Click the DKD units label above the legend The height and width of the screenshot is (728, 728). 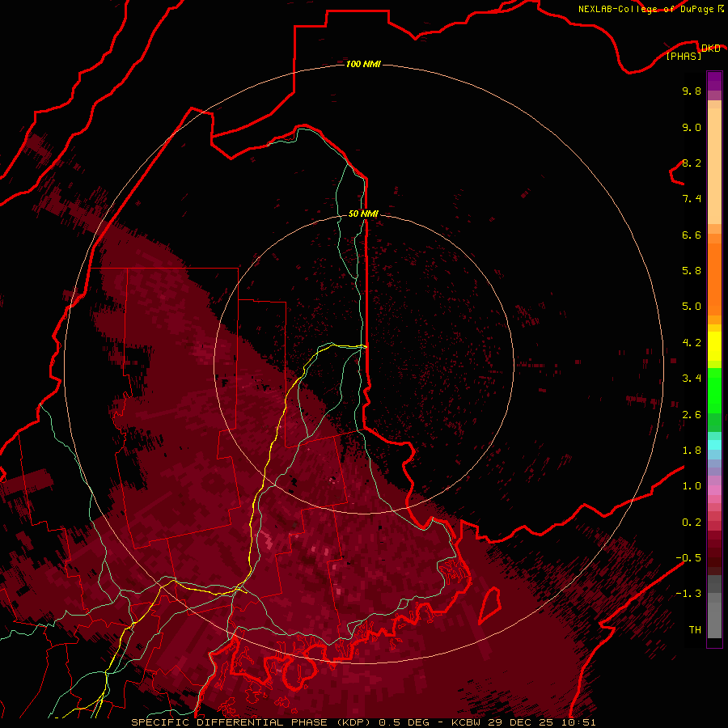point(710,49)
